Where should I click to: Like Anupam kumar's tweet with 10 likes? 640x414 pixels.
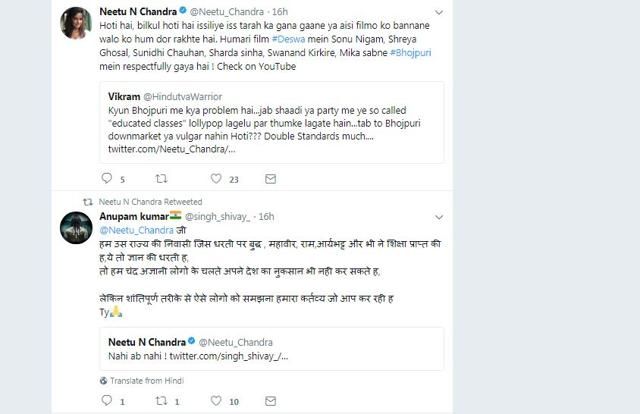(216, 401)
